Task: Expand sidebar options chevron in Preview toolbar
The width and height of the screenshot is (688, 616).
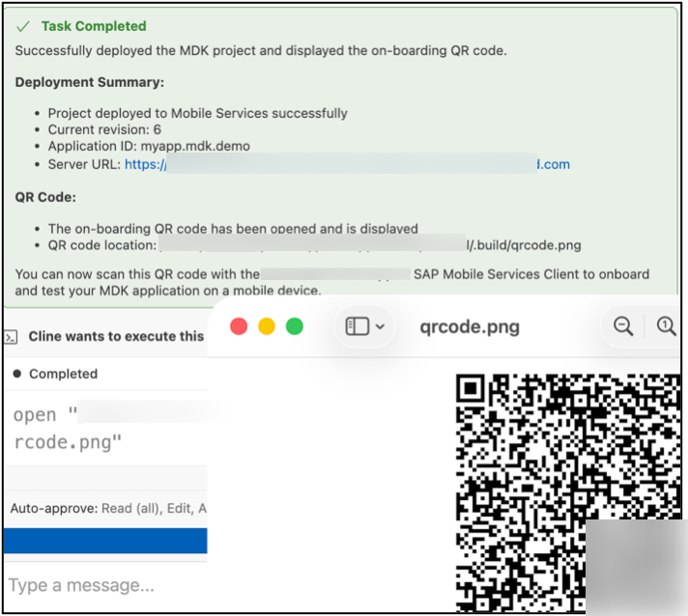Action: [x=381, y=326]
